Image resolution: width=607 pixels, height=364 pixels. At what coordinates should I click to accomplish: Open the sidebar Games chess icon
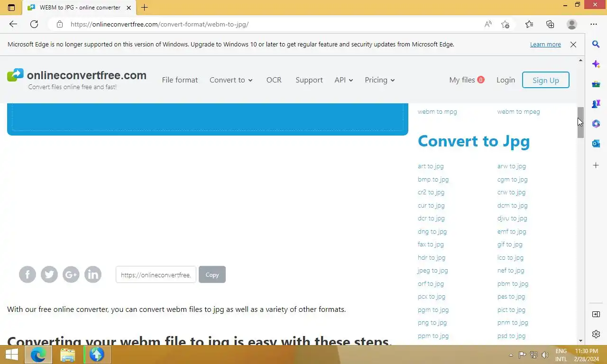[x=596, y=104]
